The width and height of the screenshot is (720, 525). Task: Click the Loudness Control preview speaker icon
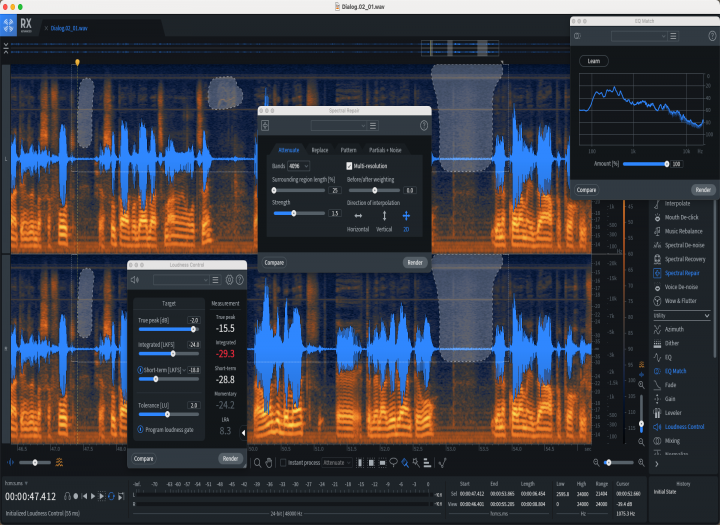click(135, 280)
